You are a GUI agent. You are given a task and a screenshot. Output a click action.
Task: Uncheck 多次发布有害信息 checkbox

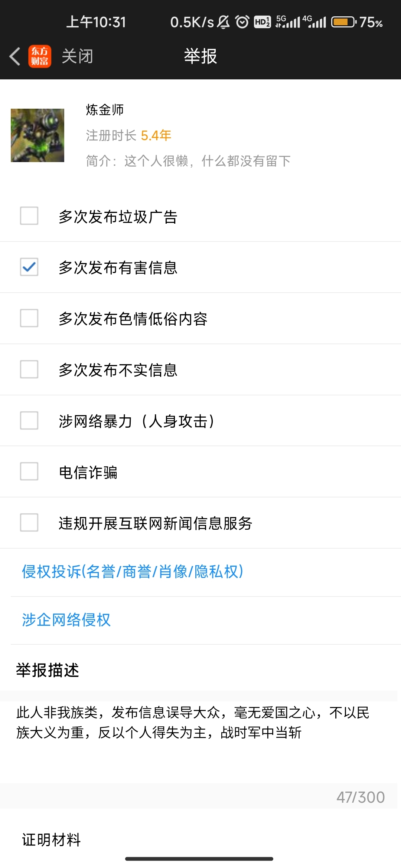[29, 267]
